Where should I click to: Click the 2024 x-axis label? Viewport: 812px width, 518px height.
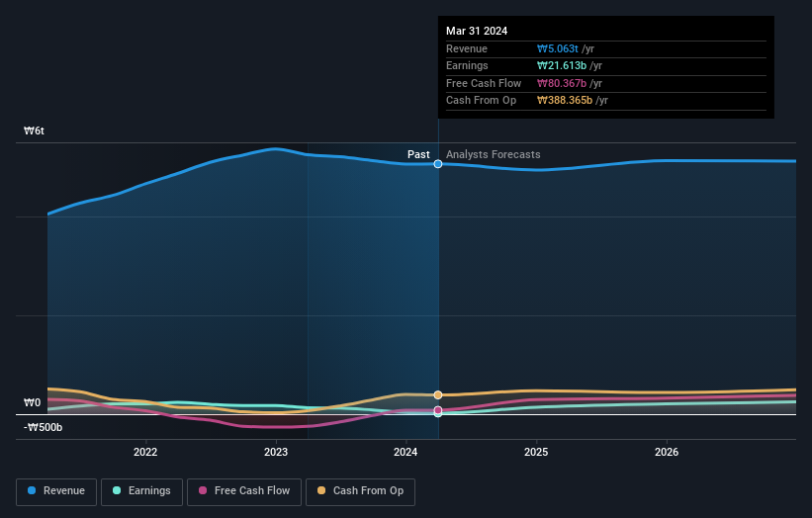(x=406, y=452)
